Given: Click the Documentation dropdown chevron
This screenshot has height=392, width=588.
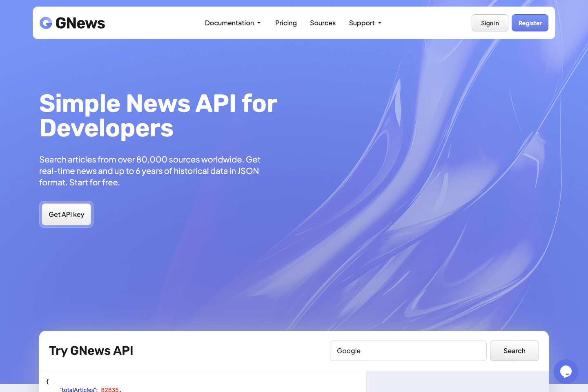Looking at the screenshot, I should 259,23.
